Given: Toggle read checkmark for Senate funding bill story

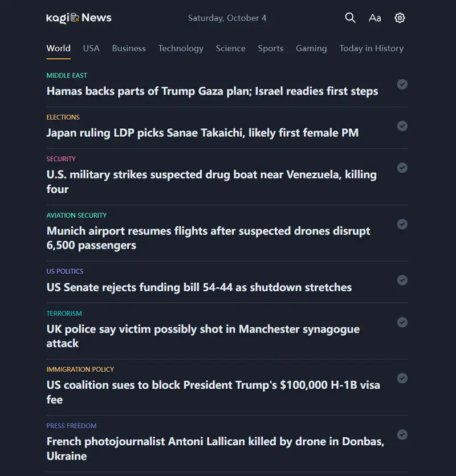Looking at the screenshot, I should coord(402,280).
